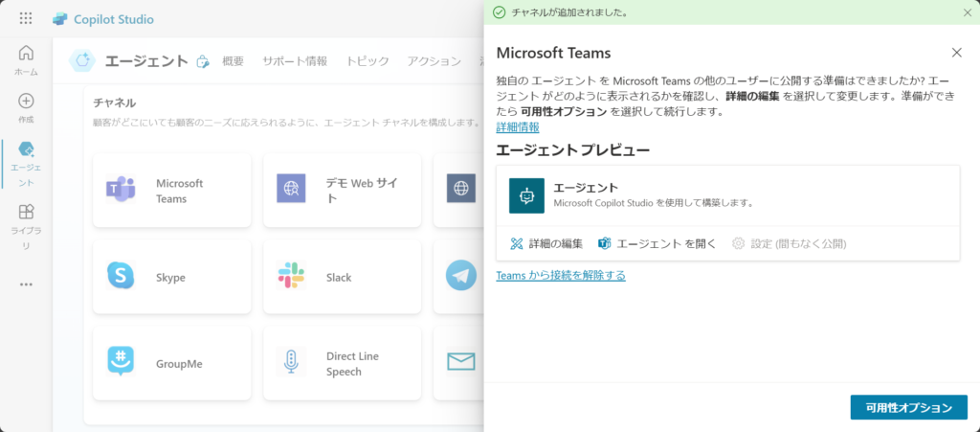The height and width of the screenshot is (432, 980).
Task: Click the Teams から接続を解除する link
Action: pyautogui.click(x=561, y=275)
